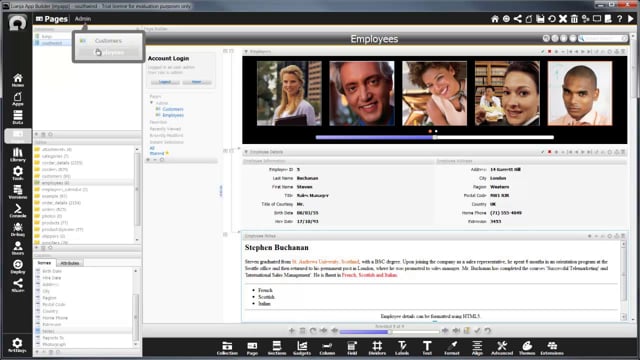Select the bald man employee photo
This screenshot has height=360, width=640.
click(x=580, y=93)
